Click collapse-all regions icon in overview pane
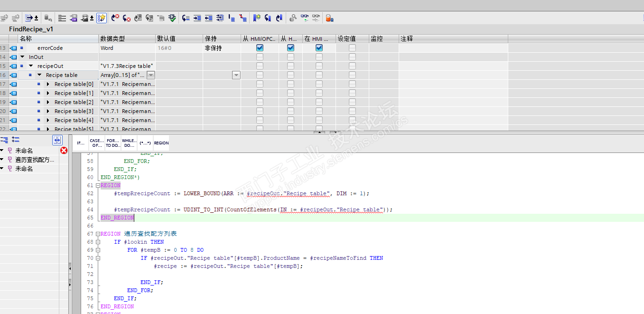 (4, 140)
